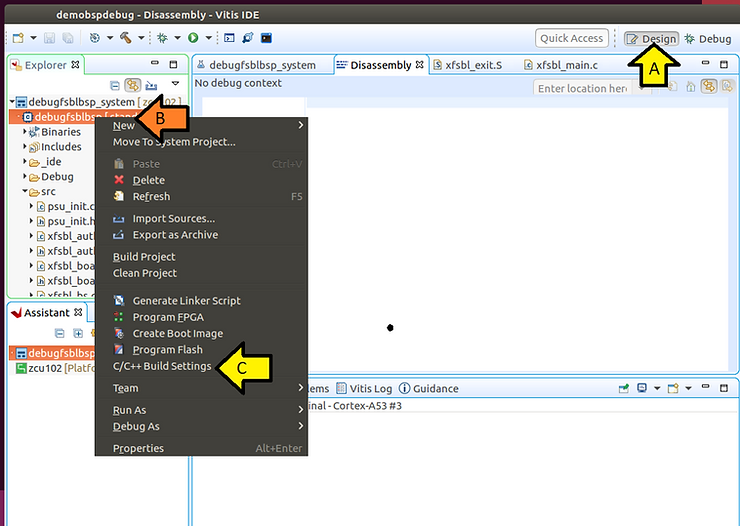Open the Team submenu
Viewport: 740px width, 526px height.
tap(202, 388)
